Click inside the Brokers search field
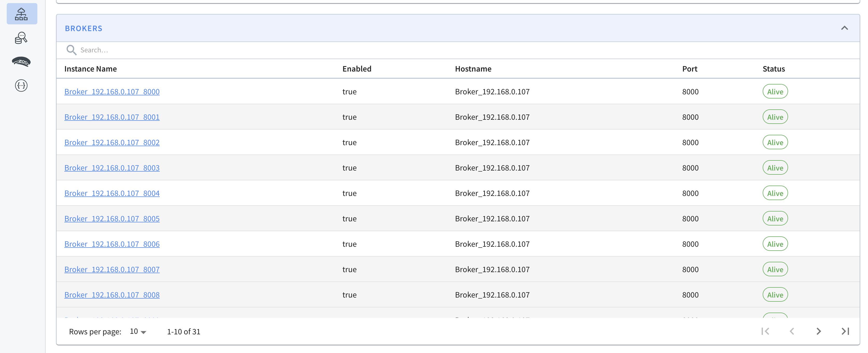Image resolution: width=868 pixels, height=353 pixels. [x=465, y=50]
